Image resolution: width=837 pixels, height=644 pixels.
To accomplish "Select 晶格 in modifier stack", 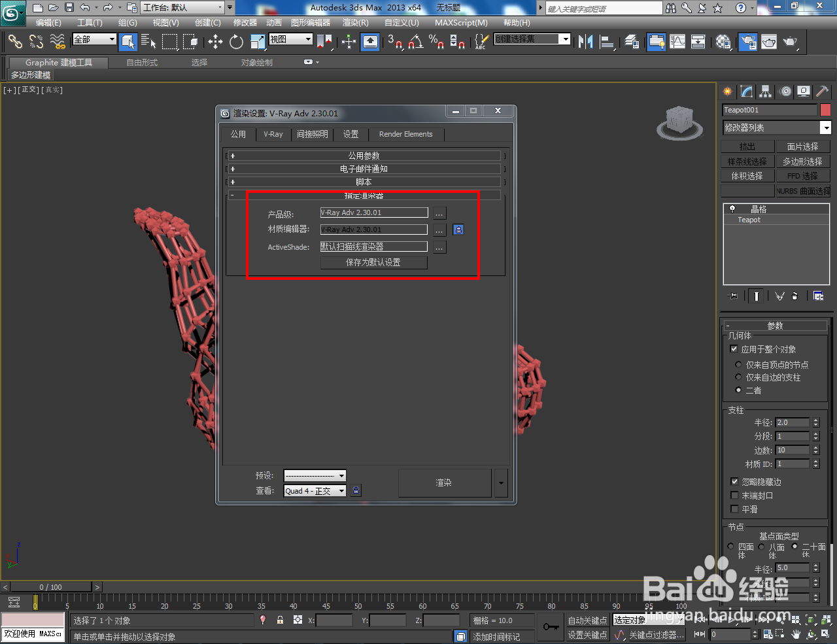I will pos(759,209).
